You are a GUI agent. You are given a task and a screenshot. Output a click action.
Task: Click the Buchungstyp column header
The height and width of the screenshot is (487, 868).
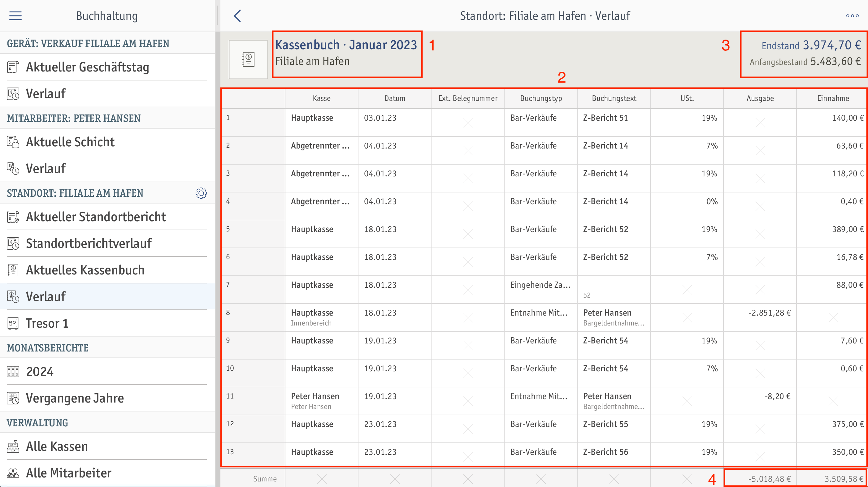coord(541,98)
